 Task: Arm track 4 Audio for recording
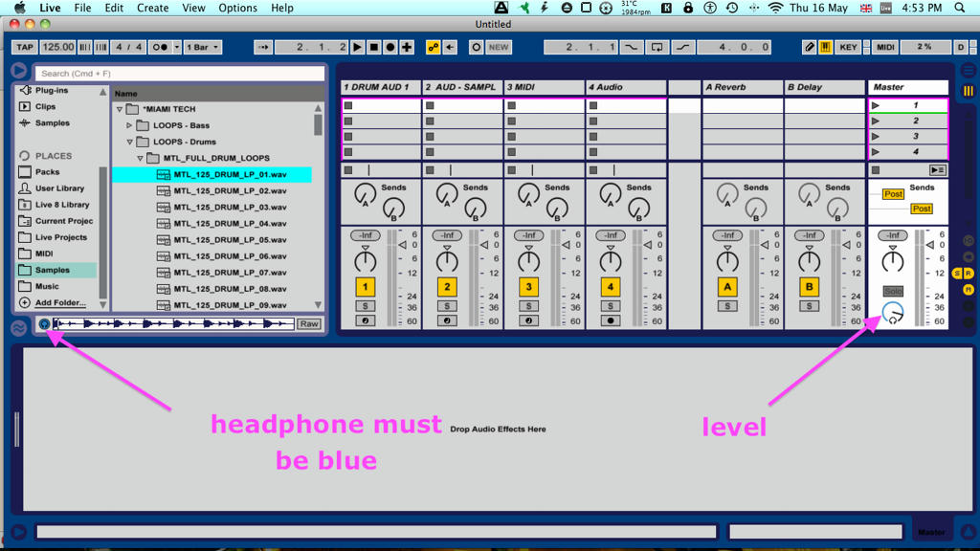pyautogui.click(x=611, y=320)
